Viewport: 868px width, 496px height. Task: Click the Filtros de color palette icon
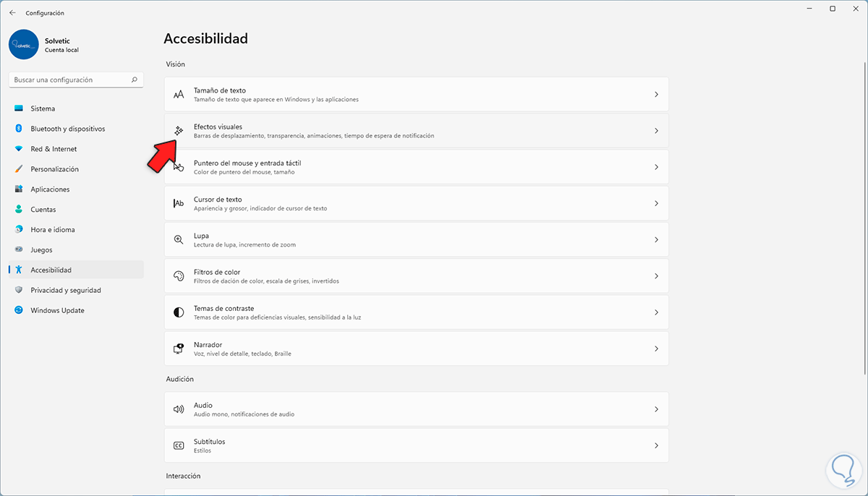(x=179, y=276)
